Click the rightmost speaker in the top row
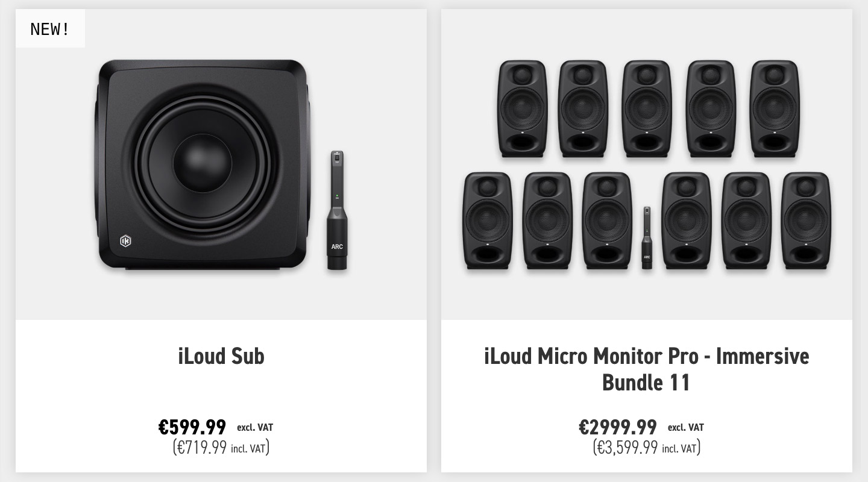 click(774, 109)
